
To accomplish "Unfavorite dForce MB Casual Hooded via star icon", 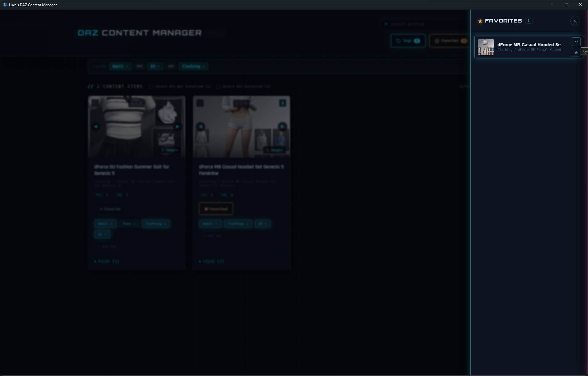I will [x=576, y=52].
